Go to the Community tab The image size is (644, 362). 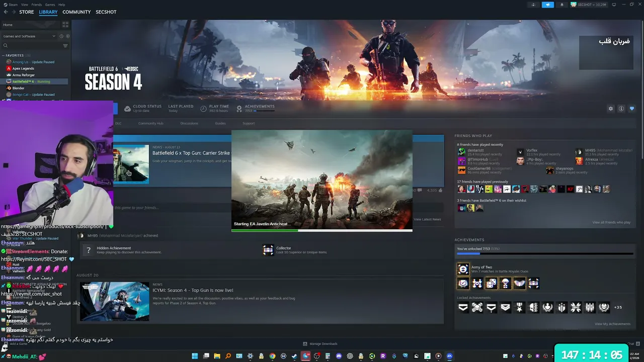76,12
